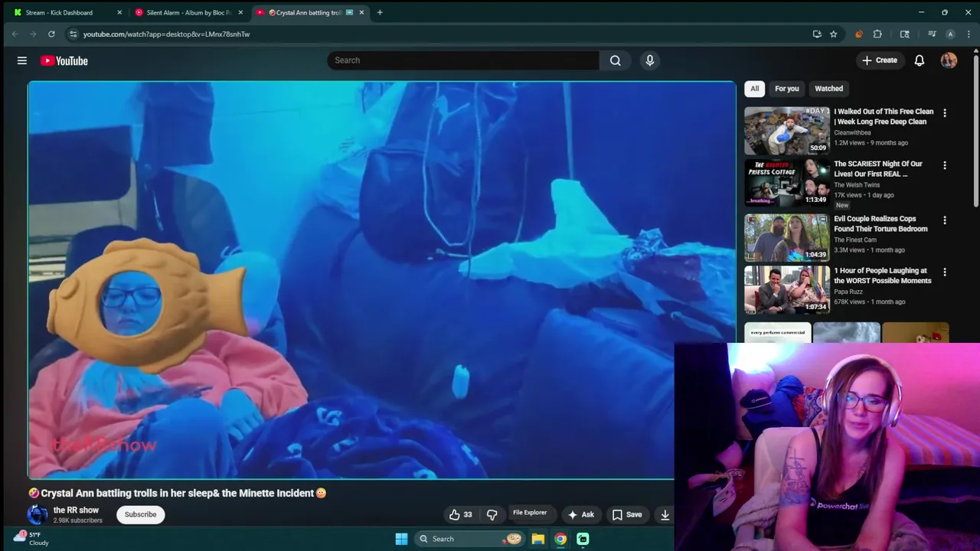The image size is (980, 551).
Task: Click the browser address bar URL
Action: (166, 34)
